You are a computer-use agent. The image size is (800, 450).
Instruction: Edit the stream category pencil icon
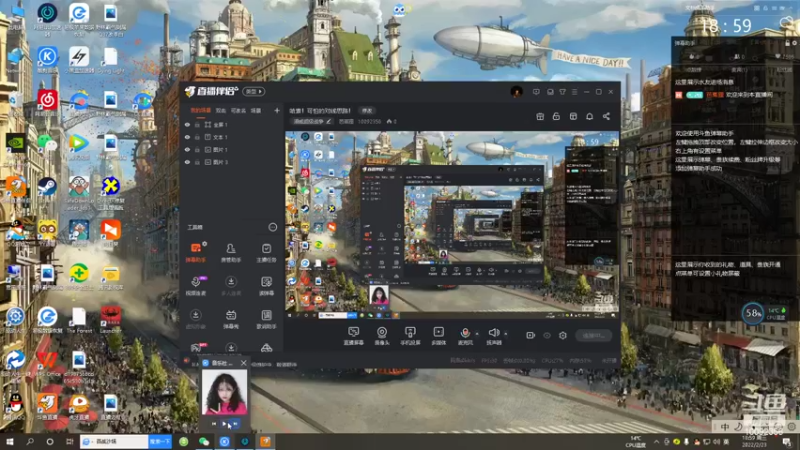(329, 121)
